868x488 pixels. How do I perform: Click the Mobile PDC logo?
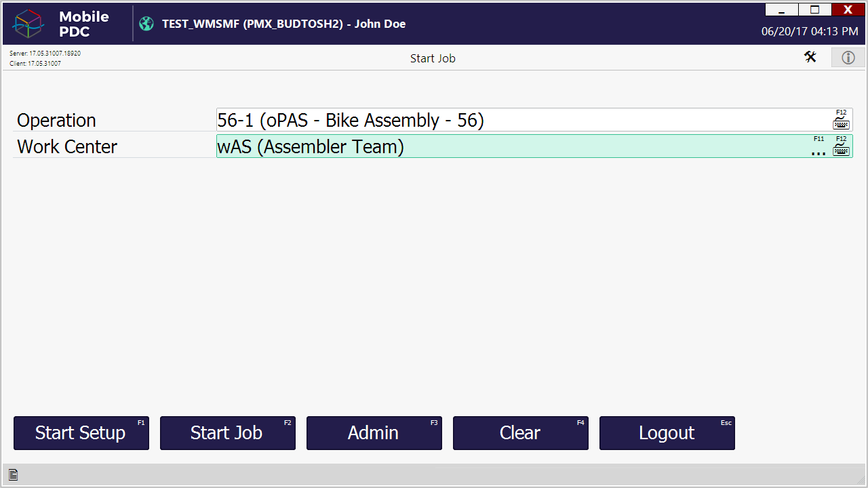coord(29,24)
